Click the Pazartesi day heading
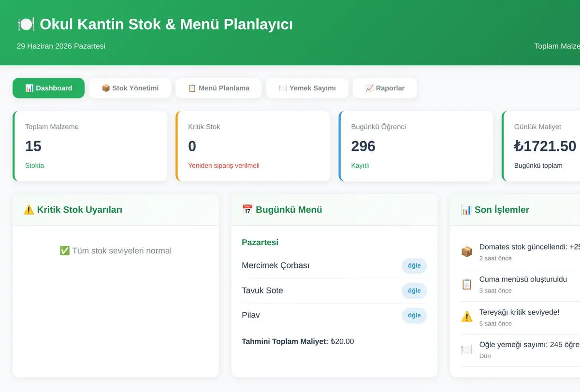Screen dimensions: 580x392 click(x=260, y=242)
